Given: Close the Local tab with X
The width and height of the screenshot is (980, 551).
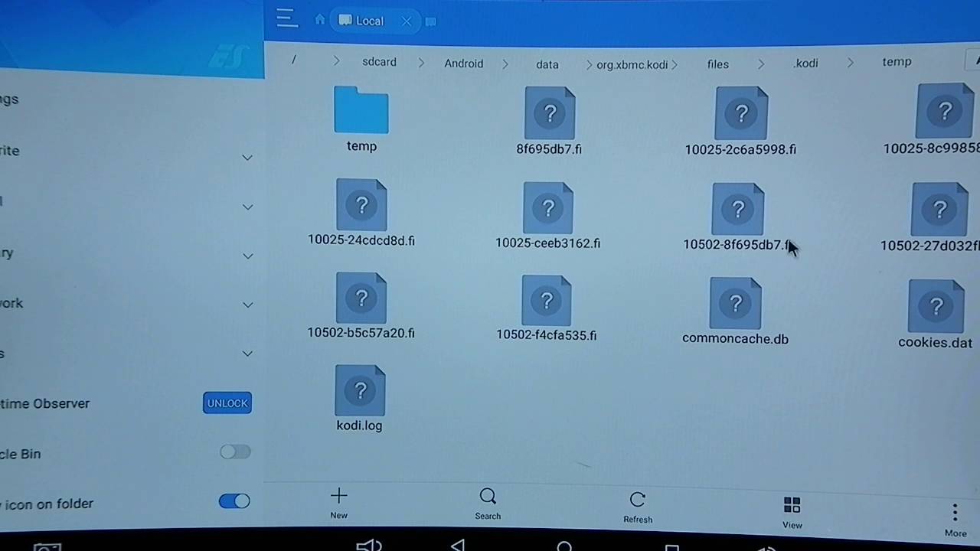Looking at the screenshot, I should click(x=407, y=21).
